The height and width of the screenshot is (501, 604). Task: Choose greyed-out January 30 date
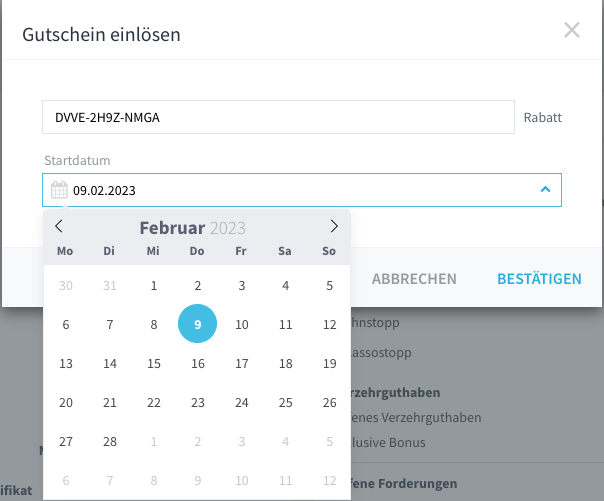click(x=66, y=285)
